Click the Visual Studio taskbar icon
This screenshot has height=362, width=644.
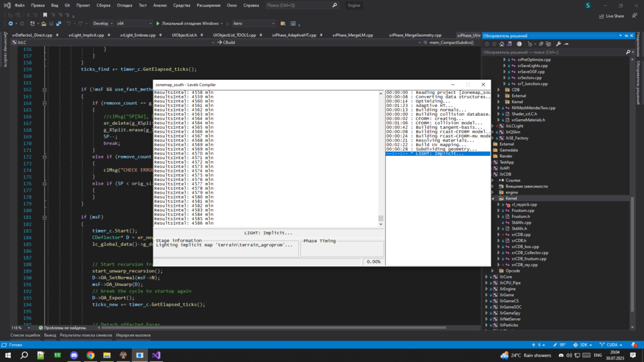coord(156,355)
